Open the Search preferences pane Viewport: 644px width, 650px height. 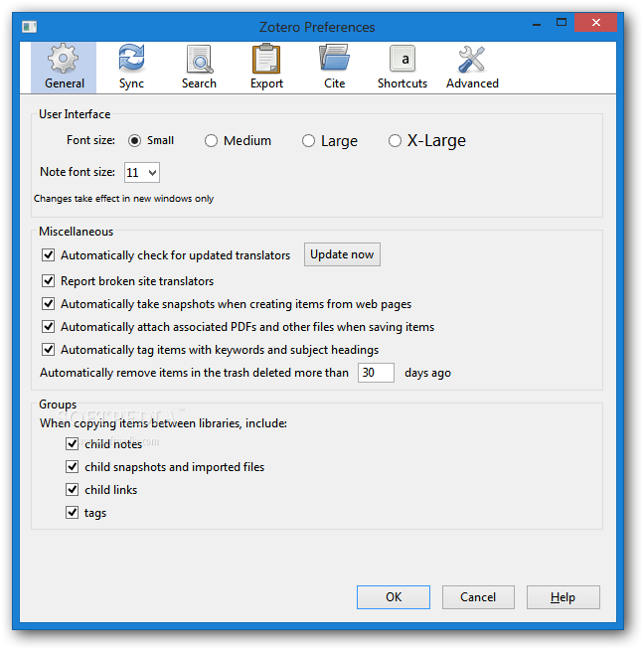click(x=199, y=68)
